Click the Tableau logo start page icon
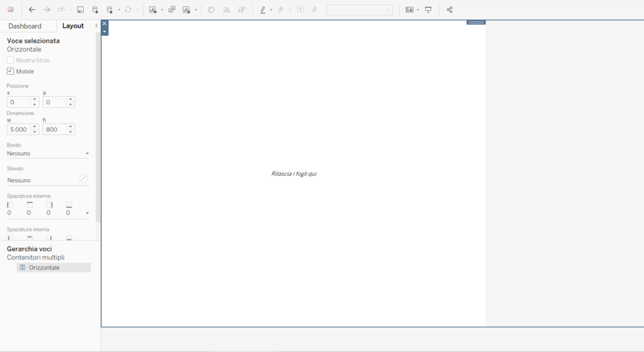The height and width of the screenshot is (352, 644). tap(10, 10)
